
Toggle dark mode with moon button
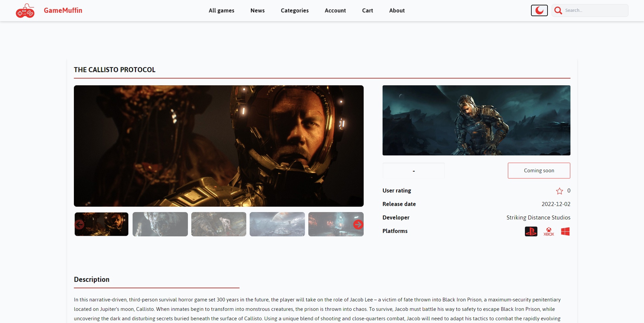(x=539, y=10)
